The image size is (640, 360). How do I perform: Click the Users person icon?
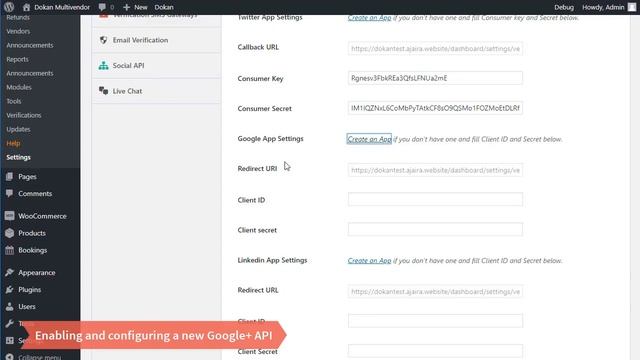point(9,307)
